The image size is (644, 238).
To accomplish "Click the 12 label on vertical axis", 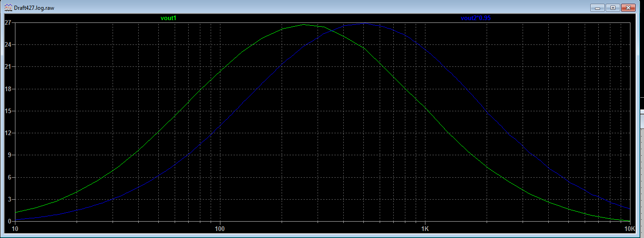I will [x=8, y=133].
